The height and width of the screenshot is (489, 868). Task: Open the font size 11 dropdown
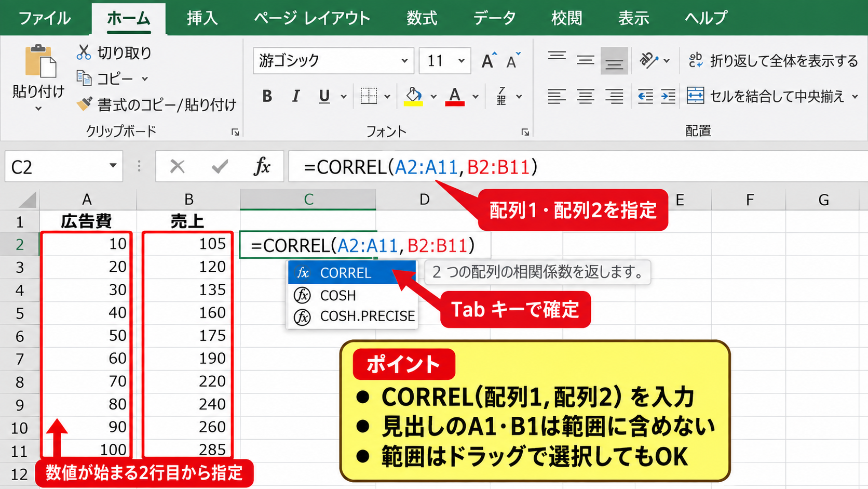click(x=461, y=61)
